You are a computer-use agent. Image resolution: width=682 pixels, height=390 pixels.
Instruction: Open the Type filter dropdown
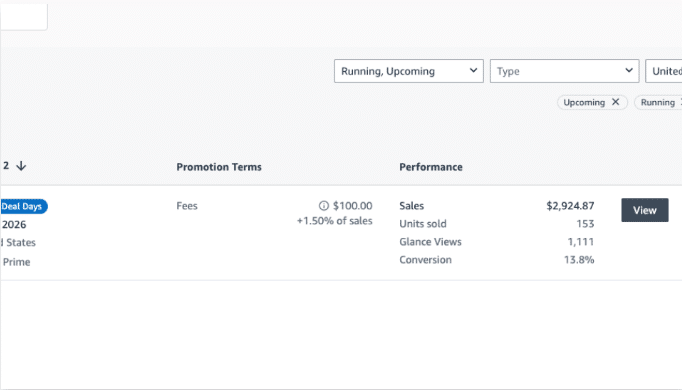(x=564, y=71)
